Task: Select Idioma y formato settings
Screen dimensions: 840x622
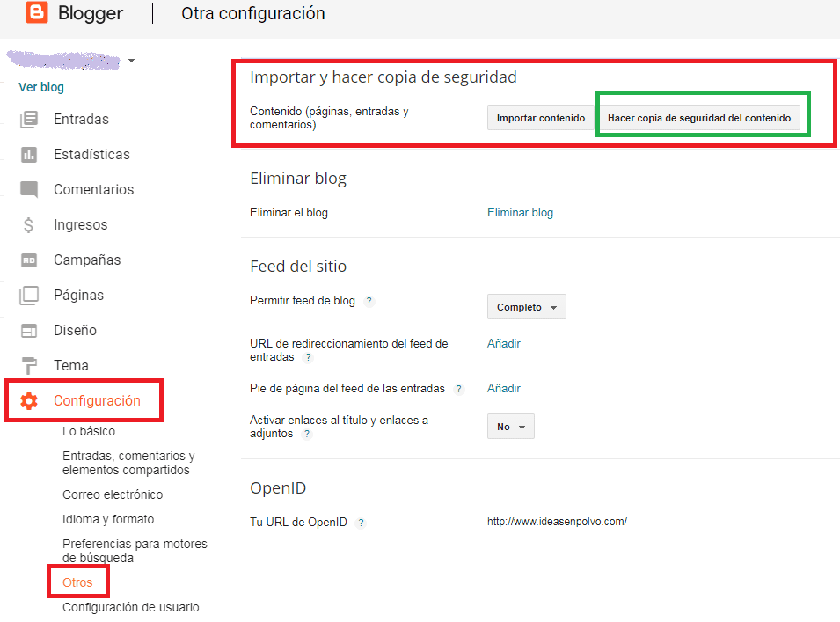Action: (x=108, y=519)
